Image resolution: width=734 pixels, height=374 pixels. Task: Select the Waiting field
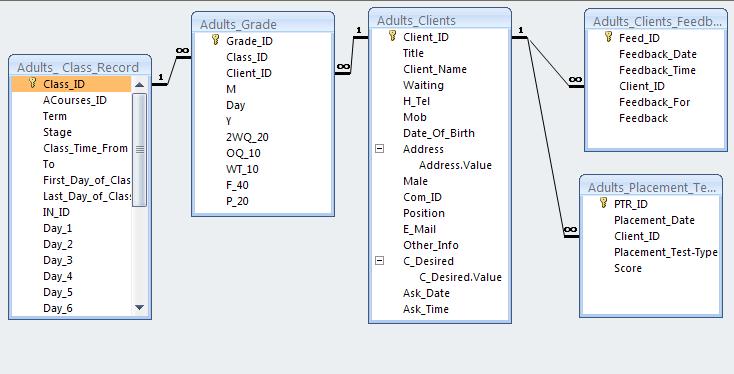click(x=423, y=85)
